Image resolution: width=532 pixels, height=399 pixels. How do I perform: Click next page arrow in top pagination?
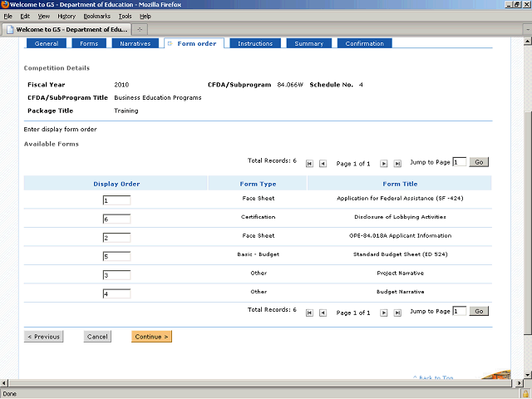pos(384,164)
